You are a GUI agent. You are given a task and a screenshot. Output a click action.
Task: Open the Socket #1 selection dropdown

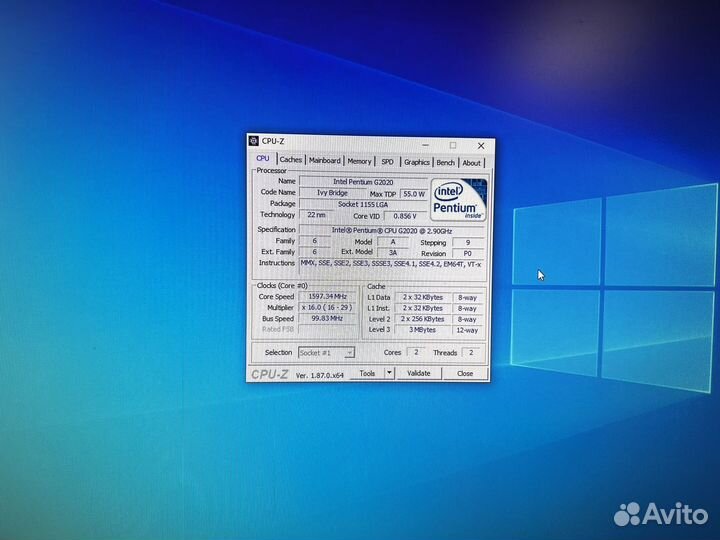(x=326, y=353)
